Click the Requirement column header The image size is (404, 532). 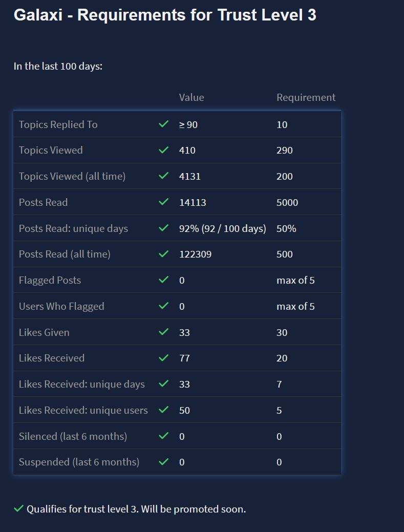pos(306,97)
